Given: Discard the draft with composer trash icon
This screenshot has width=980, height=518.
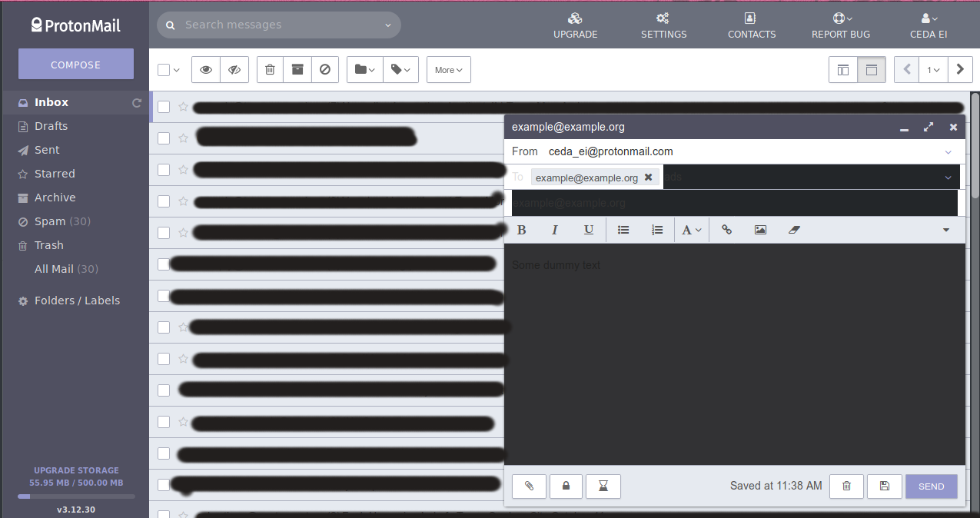Looking at the screenshot, I should [847, 486].
